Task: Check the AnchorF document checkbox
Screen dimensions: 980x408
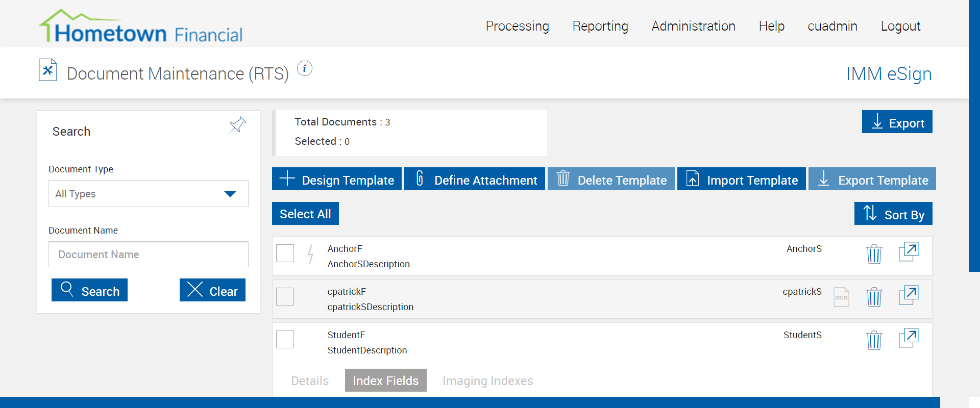Action: point(285,253)
